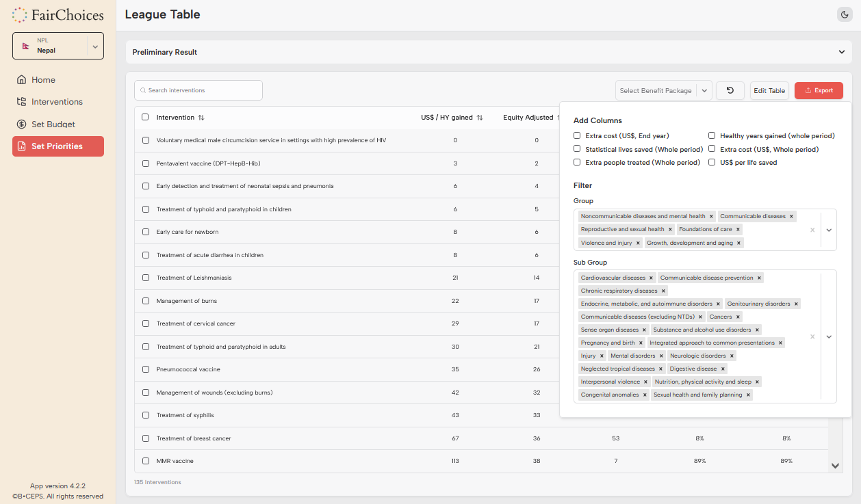Clear all Group filter selections
Screen dimensions: 861x504
click(812, 230)
